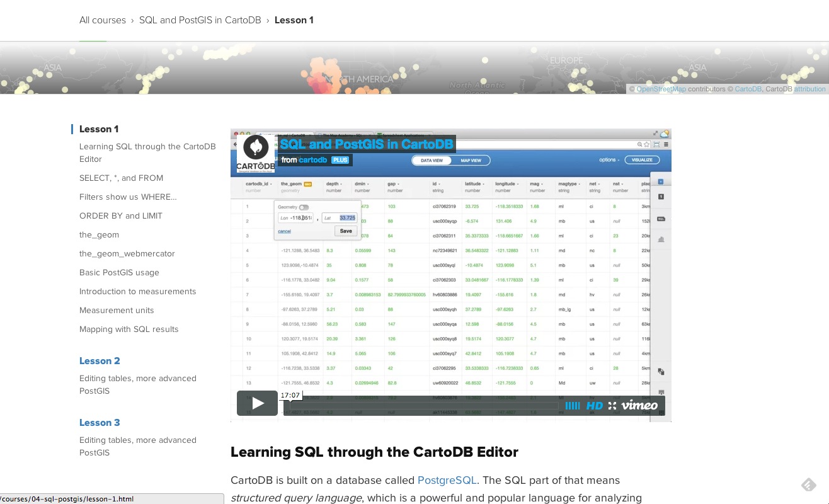
Task: Click VISUALIZE button in video frame
Action: click(x=642, y=160)
